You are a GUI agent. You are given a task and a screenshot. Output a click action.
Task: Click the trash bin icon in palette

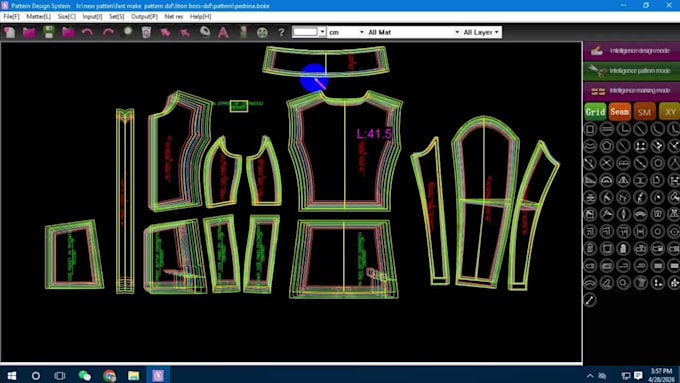(640, 282)
